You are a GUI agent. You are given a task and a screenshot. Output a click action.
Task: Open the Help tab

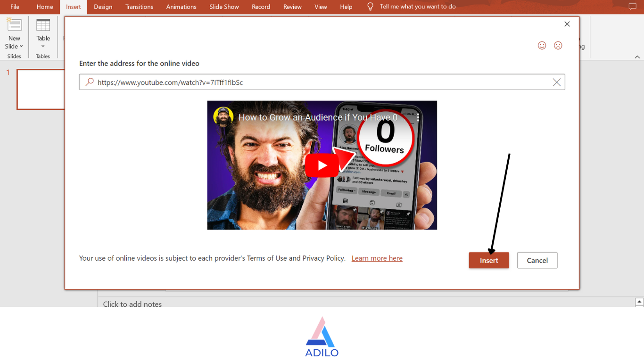click(346, 7)
